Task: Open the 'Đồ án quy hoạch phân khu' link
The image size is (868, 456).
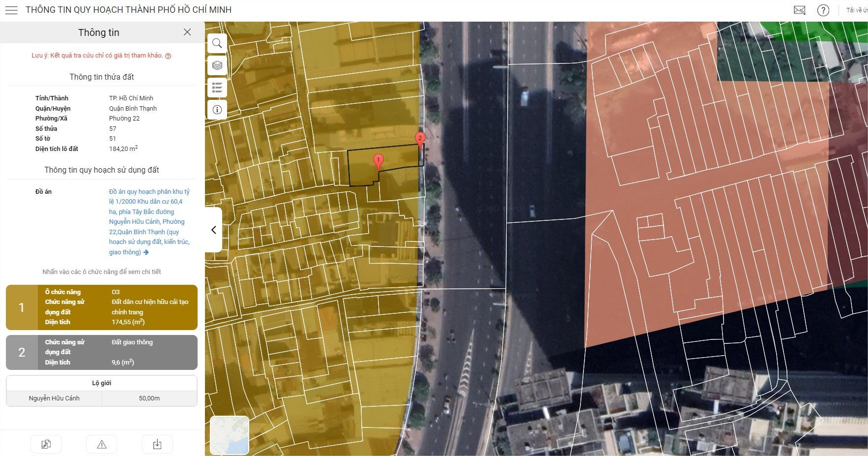Action: point(149,221)
